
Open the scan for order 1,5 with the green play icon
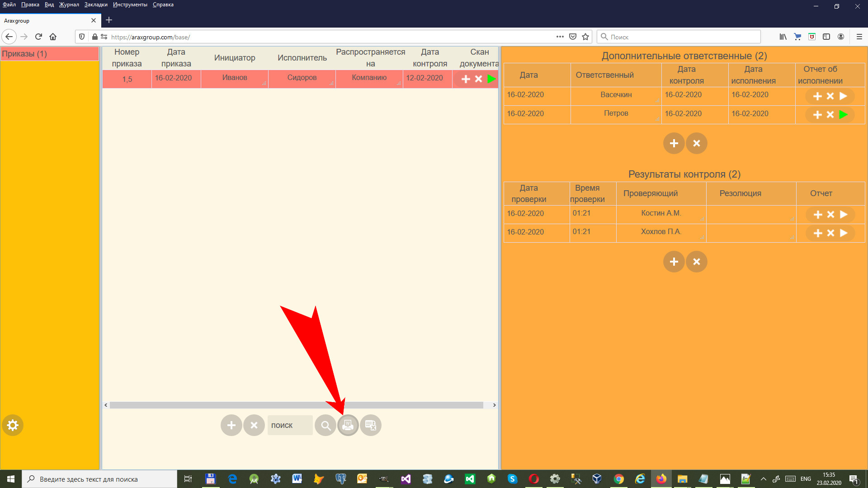pyautogui.click(x=491, y=79)
